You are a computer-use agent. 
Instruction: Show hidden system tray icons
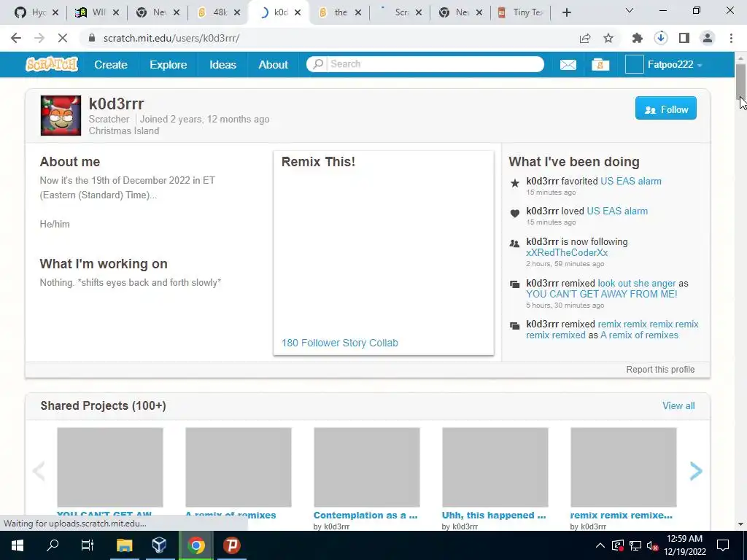(x=600, y=545)
